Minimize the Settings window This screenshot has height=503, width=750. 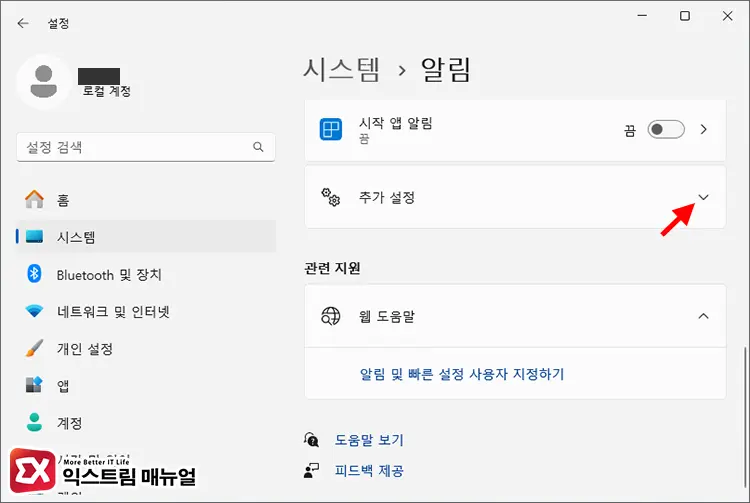click(642, 16)
